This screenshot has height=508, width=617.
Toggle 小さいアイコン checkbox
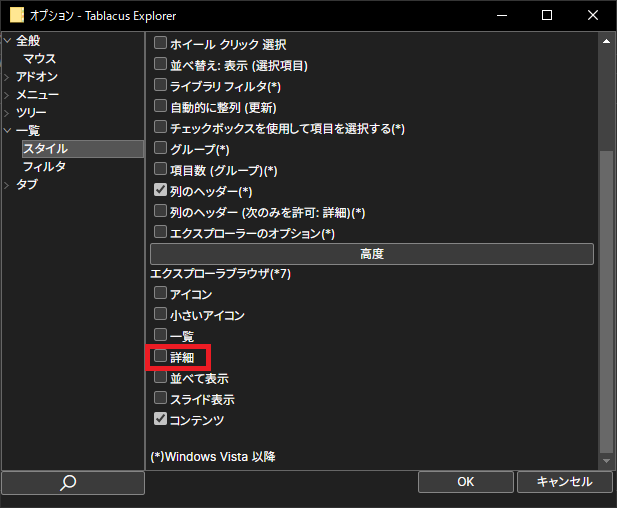point(160,314)
